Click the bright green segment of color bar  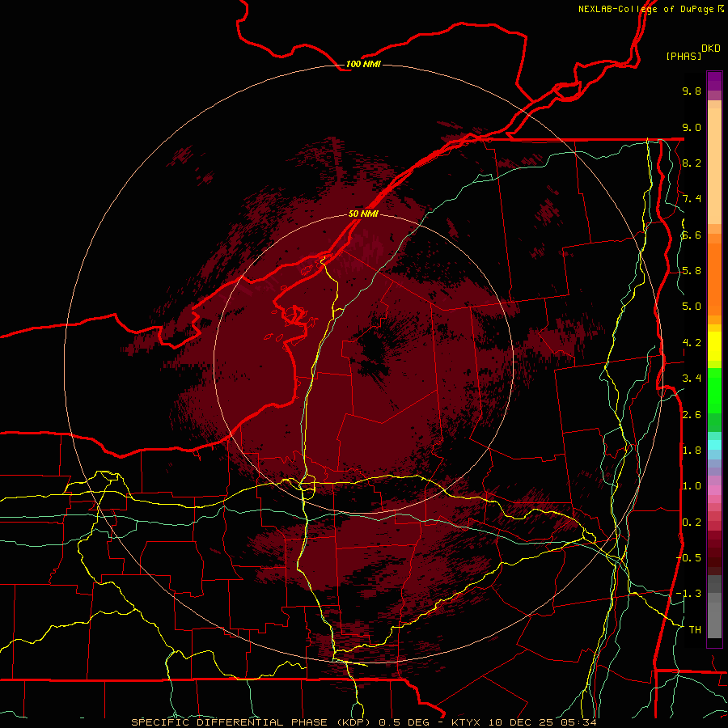pyautogui.click(x=714, y=390)
